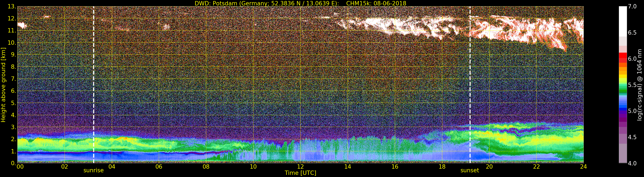Click the height tick label '7.'
Screen dimensions: 644x177
tap(14, 79)
